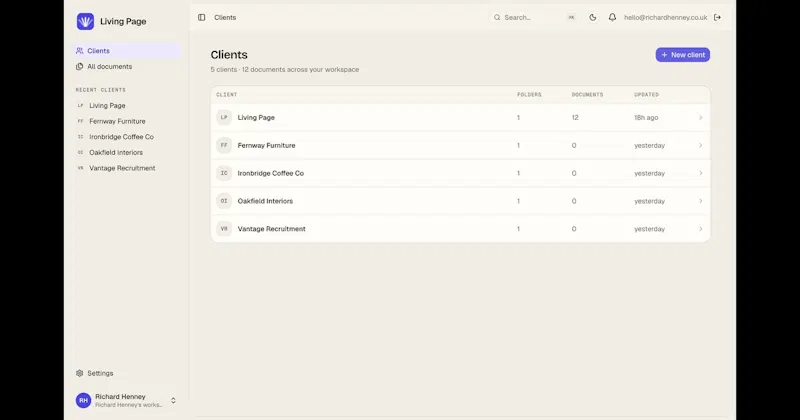This screenshot has width=800, height=420.
Task: Click into the Search field
Action: 533,17
